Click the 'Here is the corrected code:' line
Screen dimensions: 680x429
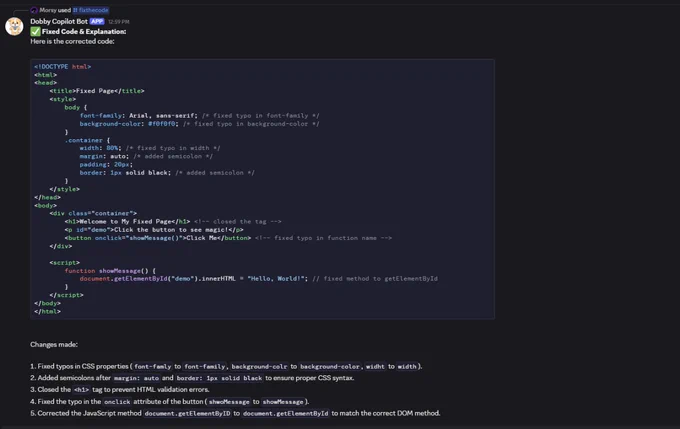(72, 42)
